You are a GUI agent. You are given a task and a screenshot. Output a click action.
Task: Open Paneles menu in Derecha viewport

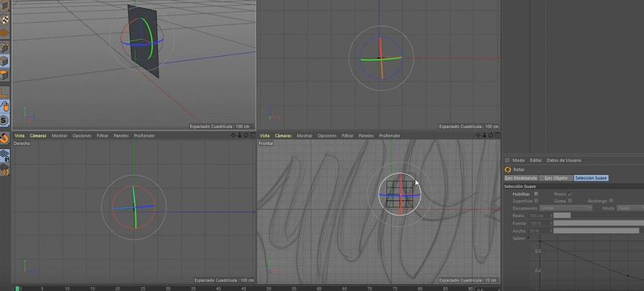point(121,136)
